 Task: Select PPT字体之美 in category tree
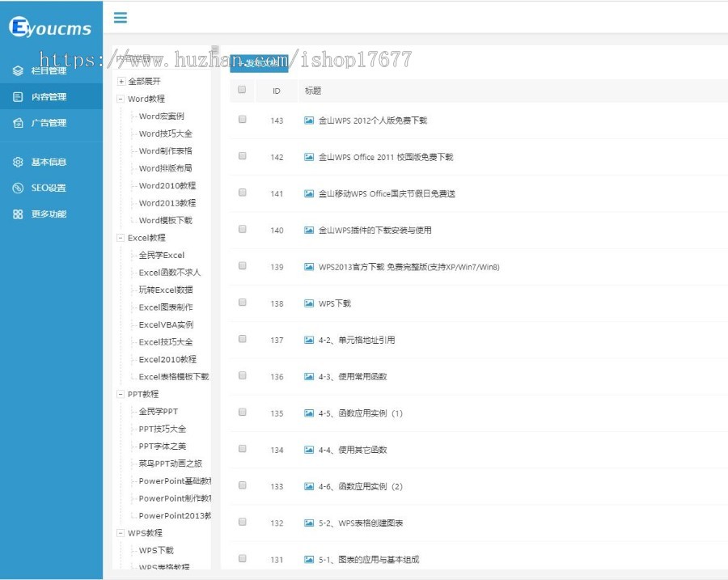click(162, 447)
